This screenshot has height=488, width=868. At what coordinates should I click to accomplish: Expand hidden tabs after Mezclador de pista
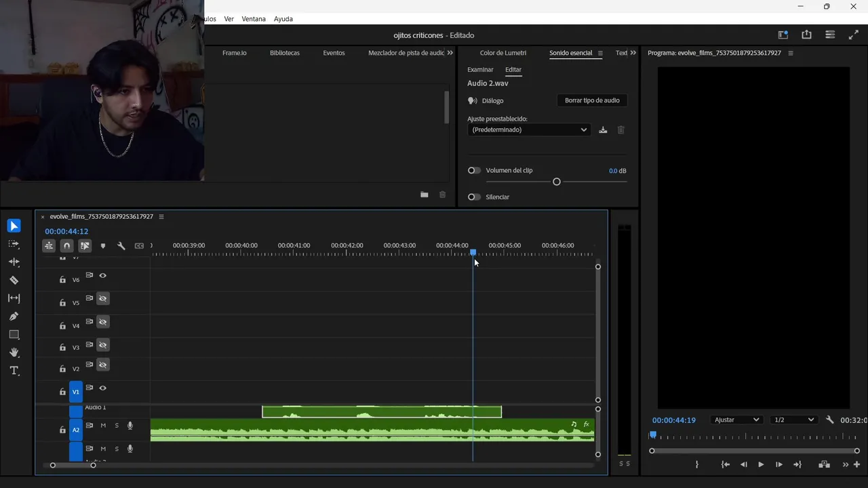click(x=450, y=53)
